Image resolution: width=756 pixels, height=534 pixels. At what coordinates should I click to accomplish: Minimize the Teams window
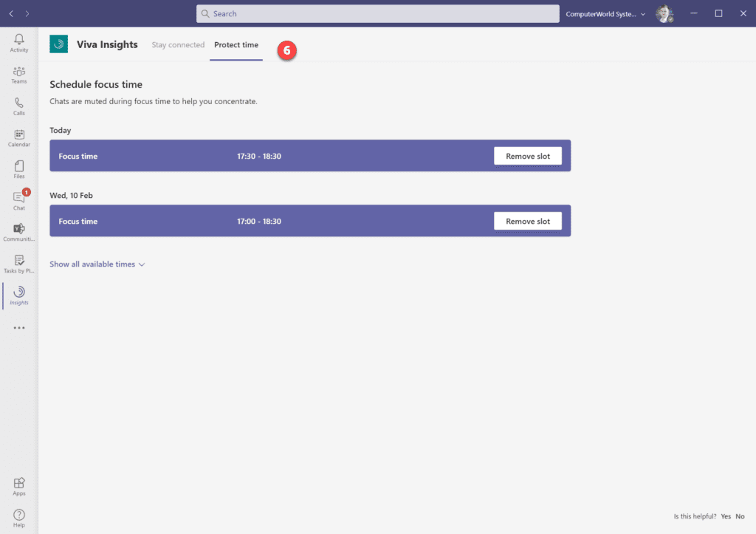[694, 13]
